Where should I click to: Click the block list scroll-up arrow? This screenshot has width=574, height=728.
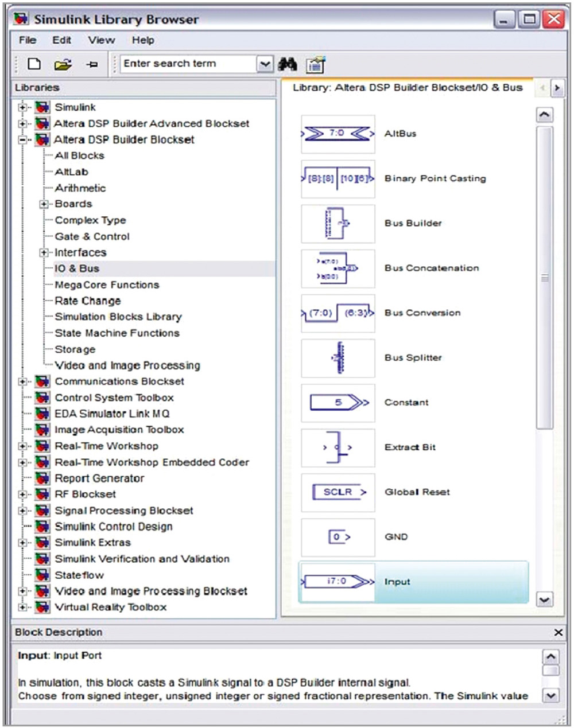click(544, 115)
